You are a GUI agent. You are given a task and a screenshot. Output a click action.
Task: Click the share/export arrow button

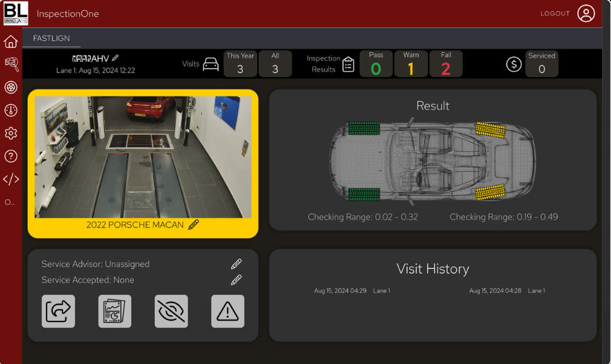pos(58,311)
